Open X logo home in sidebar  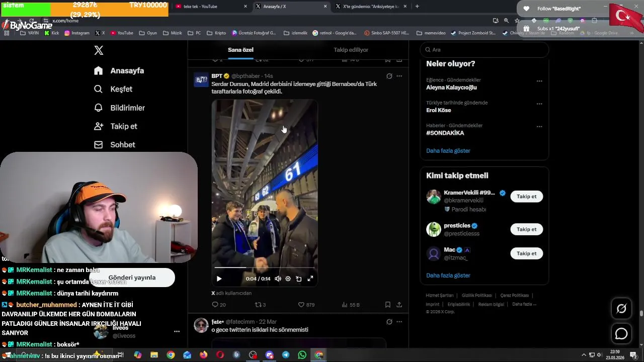click(x=99, y=50)
